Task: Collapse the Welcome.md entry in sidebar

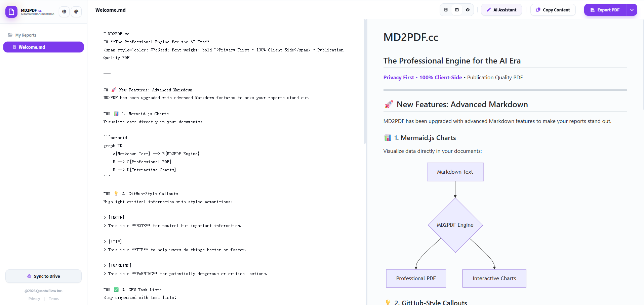Action: tap(43, 47)
